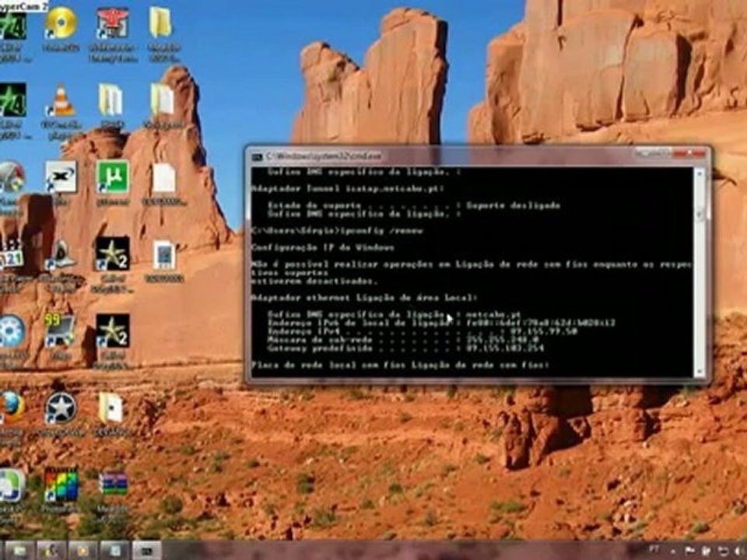Viewport: 747px width, 560px height.
Task: Click the cmd.exe title bar system icon
Action: (257, 156)
